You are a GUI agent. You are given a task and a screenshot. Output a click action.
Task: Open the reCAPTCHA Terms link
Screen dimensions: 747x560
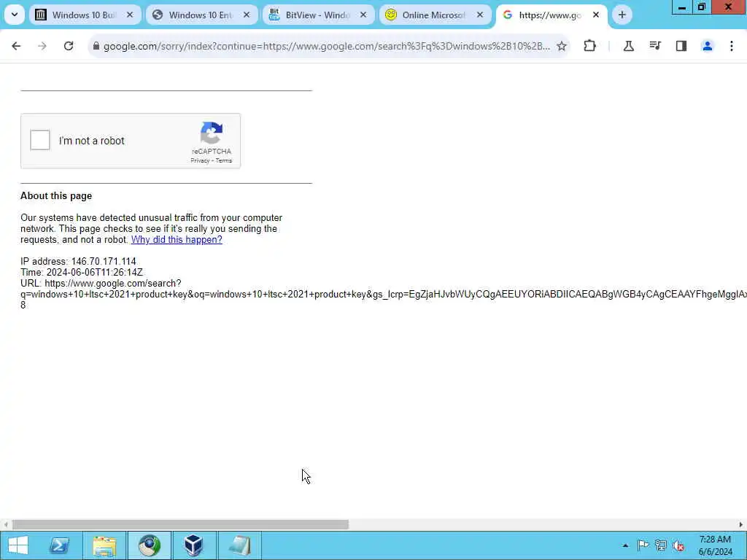[224, 160]
